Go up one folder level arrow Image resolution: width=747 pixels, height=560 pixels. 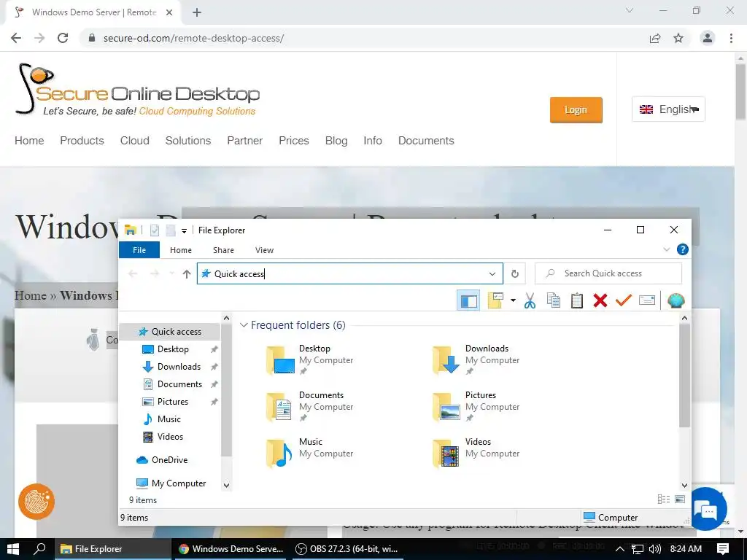point(187,274)
